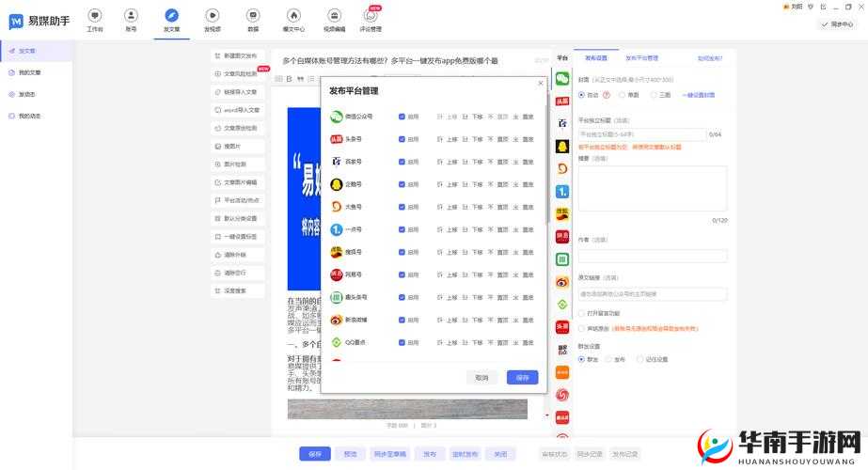Send 微信公众号 to bottom with 置底
868x470 pixels.
click(x=524, y=117)
